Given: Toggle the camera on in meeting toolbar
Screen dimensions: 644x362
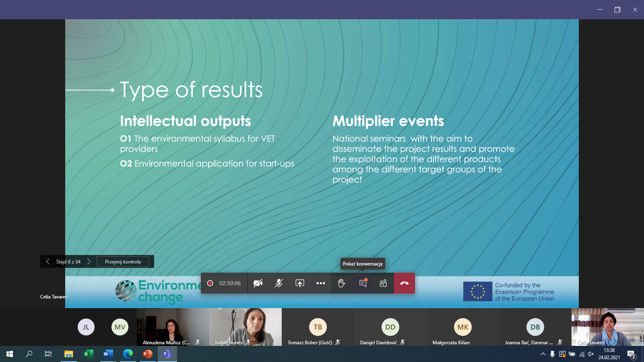Looking at the screenshot, I should pyautogui.click(x=258, y=283).
